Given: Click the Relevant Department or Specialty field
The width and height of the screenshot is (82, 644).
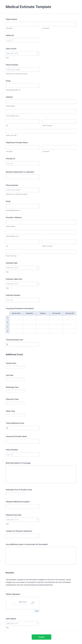Looking at the screenshot, I should 22,177.
